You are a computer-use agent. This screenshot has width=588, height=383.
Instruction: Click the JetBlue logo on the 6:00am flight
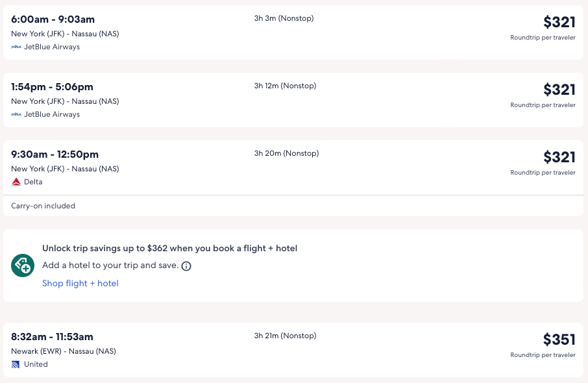[x=16, y=47]
